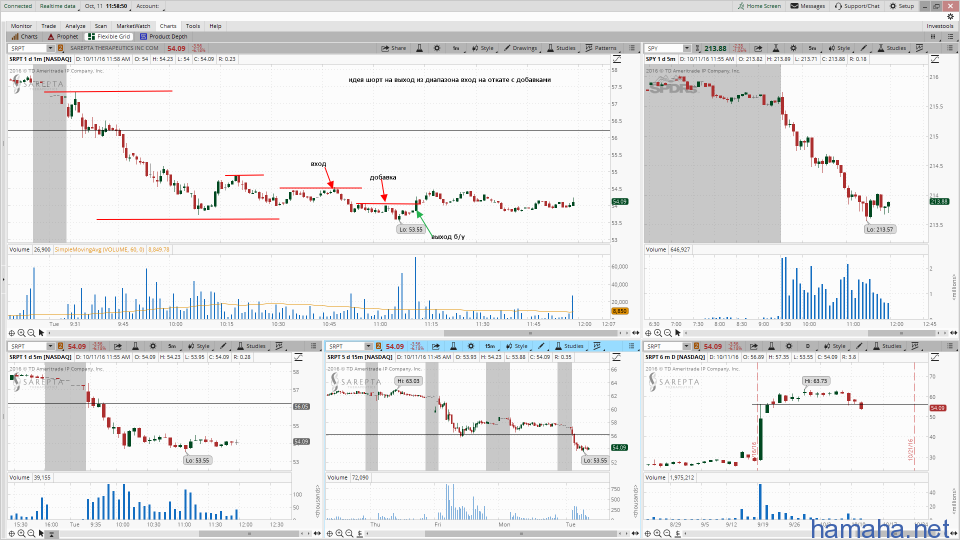
Task: Open the Style menu on the SPY chart
Action: pyautogui.click(x=839, y=48)
